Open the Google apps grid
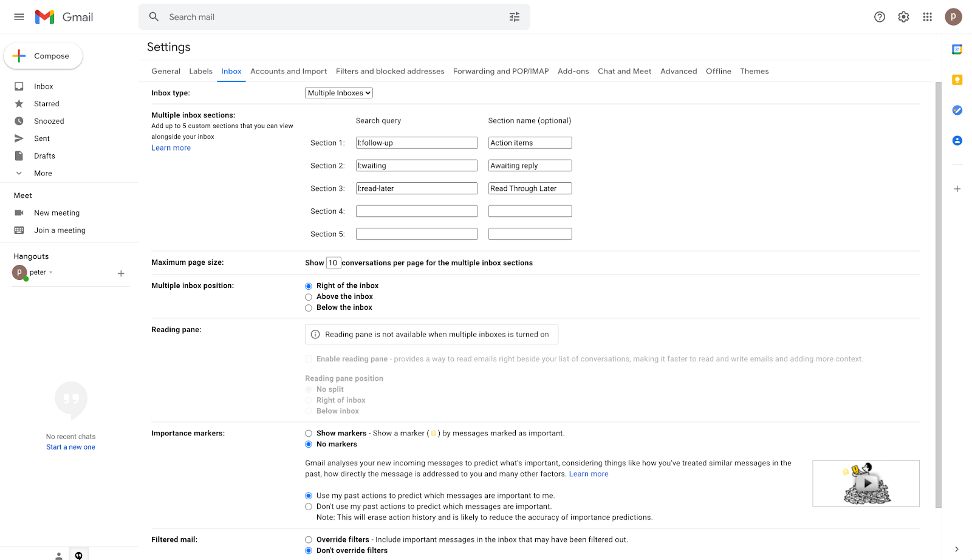 (x=927, y=17)
